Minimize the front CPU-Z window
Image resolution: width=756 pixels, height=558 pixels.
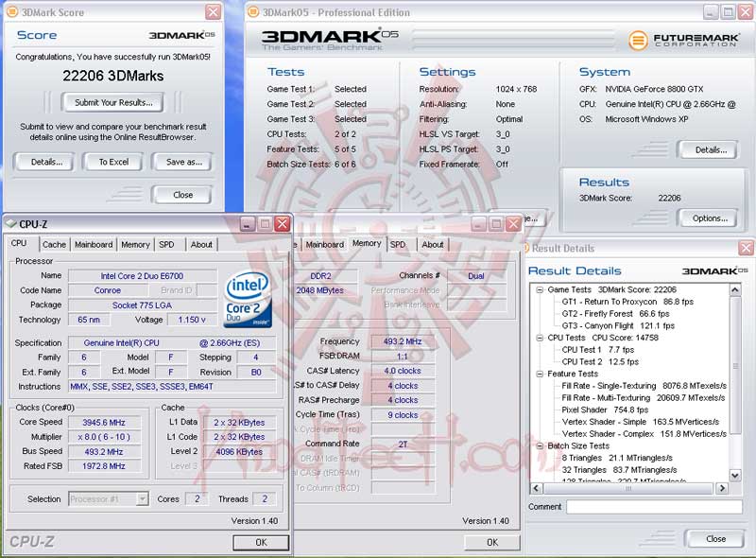pos(248,224)
